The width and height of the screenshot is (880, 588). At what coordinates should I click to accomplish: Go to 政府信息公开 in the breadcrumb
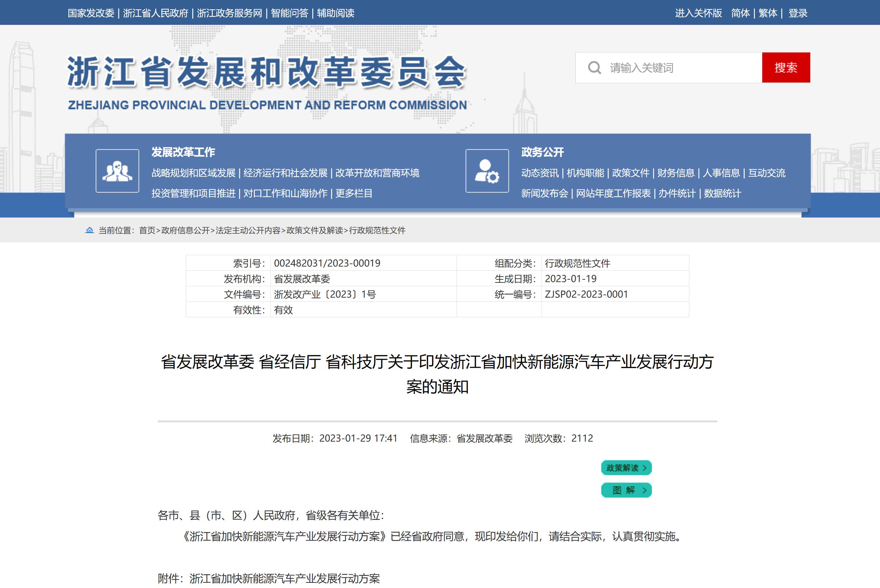tap(185, 230)
